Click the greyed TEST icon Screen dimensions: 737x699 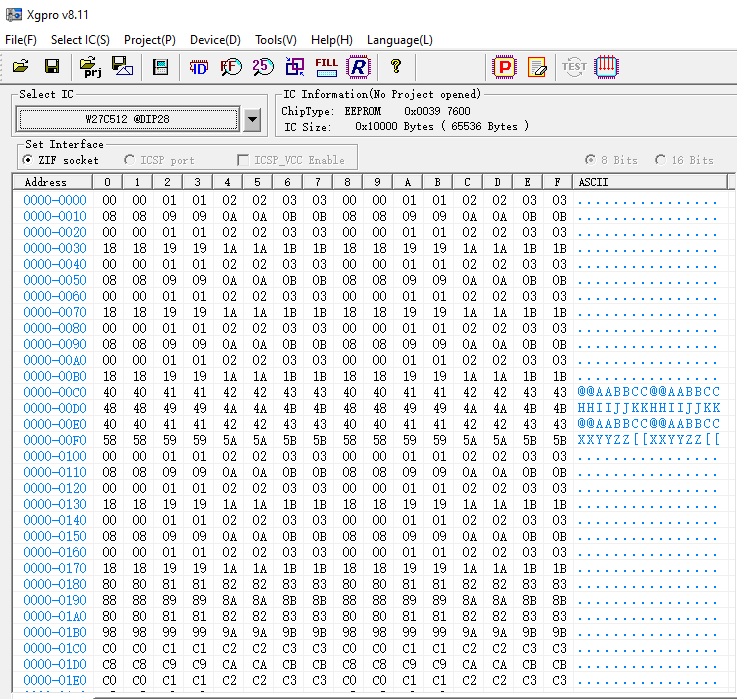click(x=574, y=67)
